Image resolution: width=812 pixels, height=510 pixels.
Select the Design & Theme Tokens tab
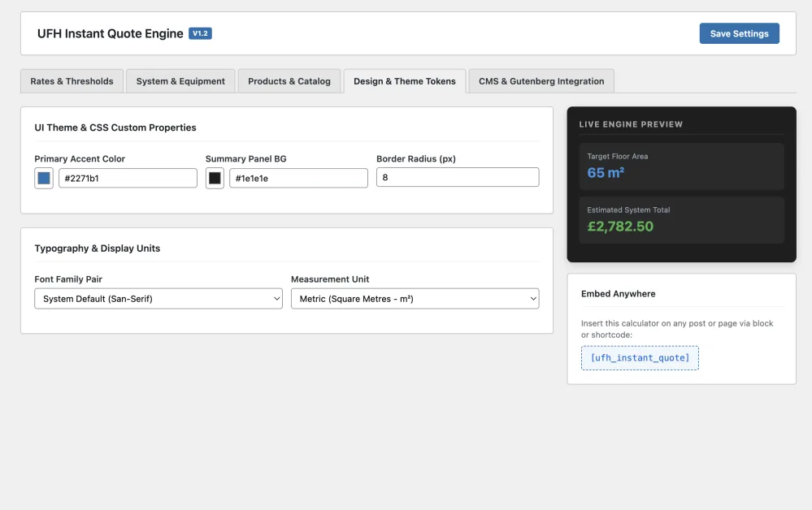point(405,81)
